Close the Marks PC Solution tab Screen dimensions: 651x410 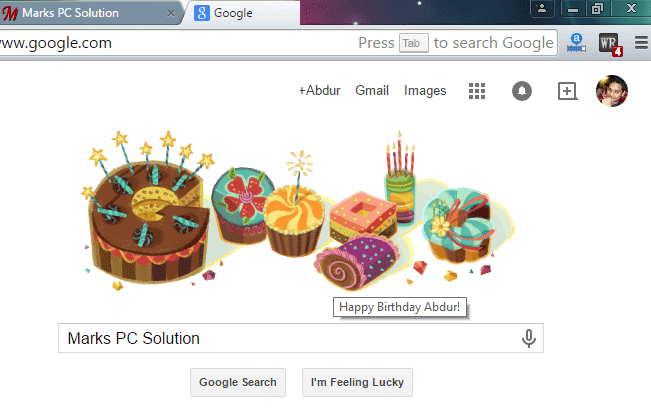click(172, 14)
